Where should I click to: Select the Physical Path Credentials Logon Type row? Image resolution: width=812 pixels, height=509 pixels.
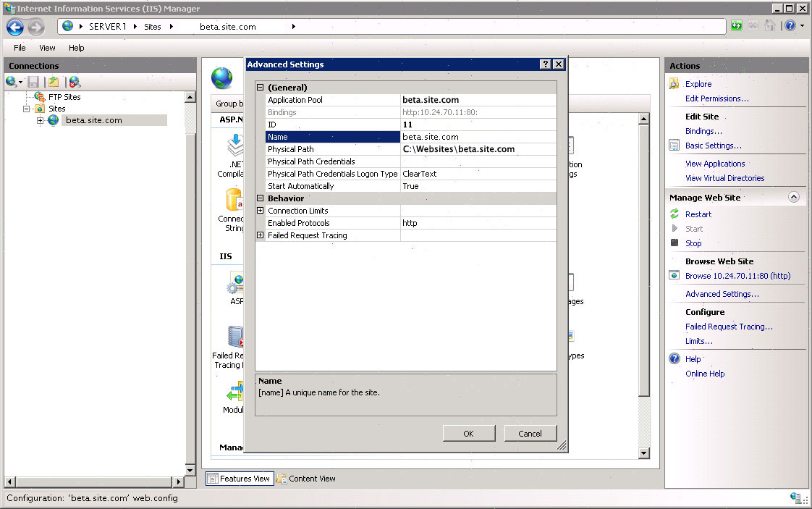click(411, 174)
